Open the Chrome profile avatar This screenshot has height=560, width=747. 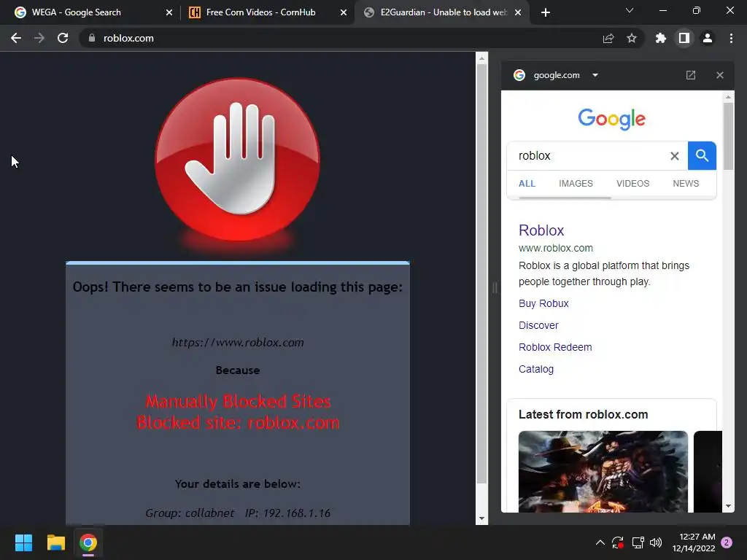(x=708, y=38)
